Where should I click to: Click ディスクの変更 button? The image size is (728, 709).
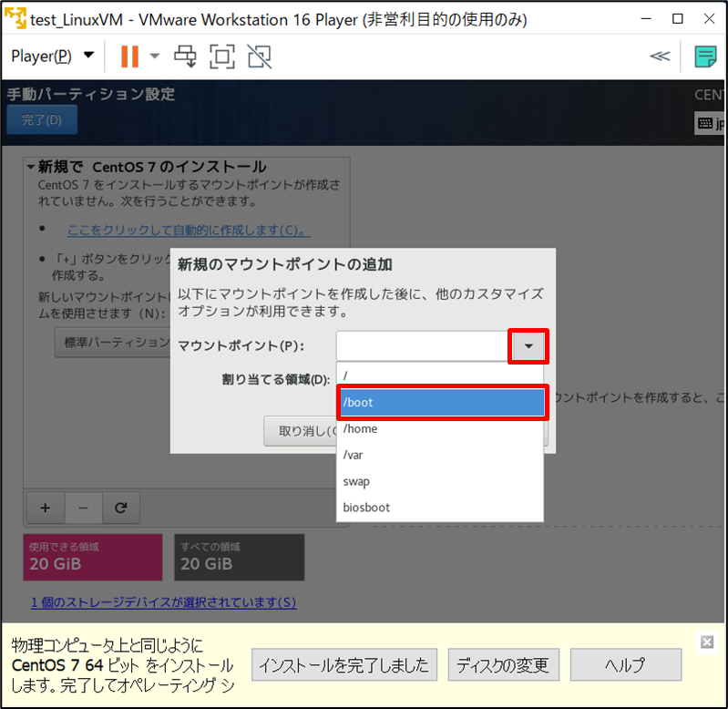pos(503,665)
